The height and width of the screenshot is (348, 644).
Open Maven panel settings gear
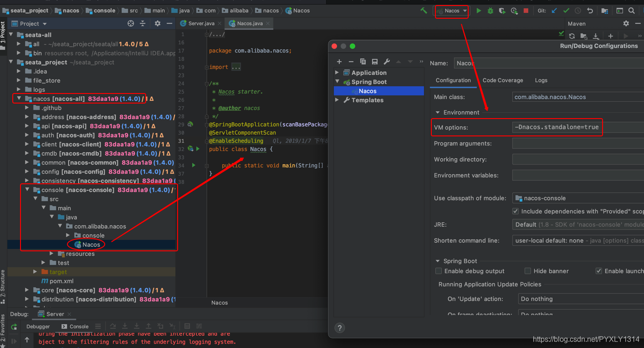626,23
